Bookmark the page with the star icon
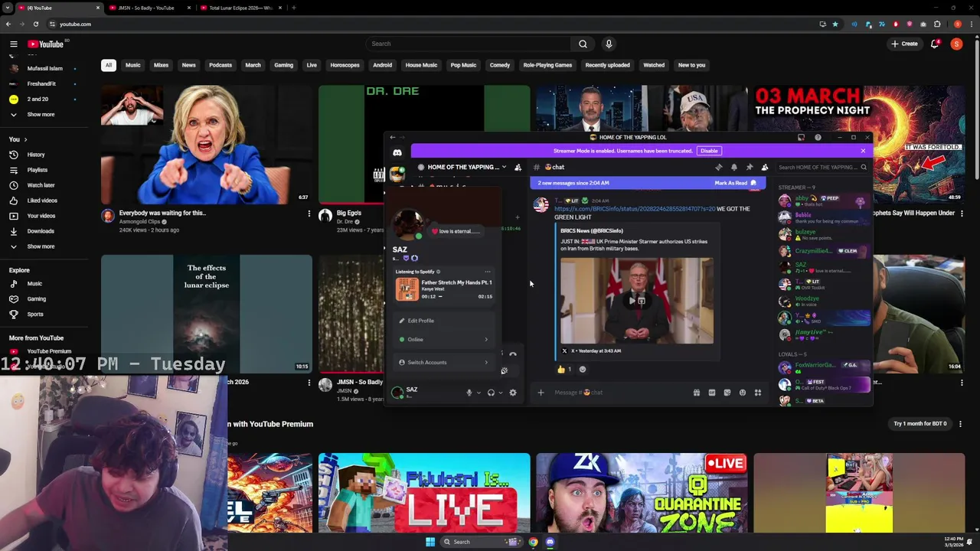This screenshot has width=980, height=551. point(835,24)
